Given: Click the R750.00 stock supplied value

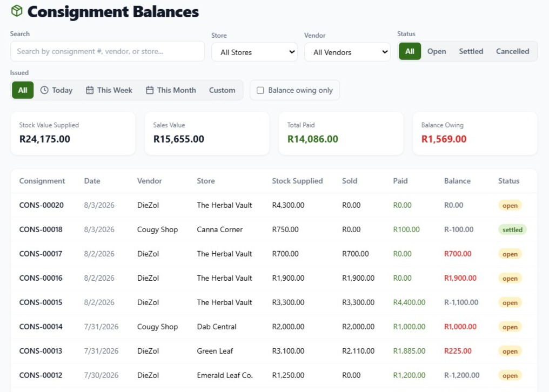Looking at the screenshot, I should point(285,229).
